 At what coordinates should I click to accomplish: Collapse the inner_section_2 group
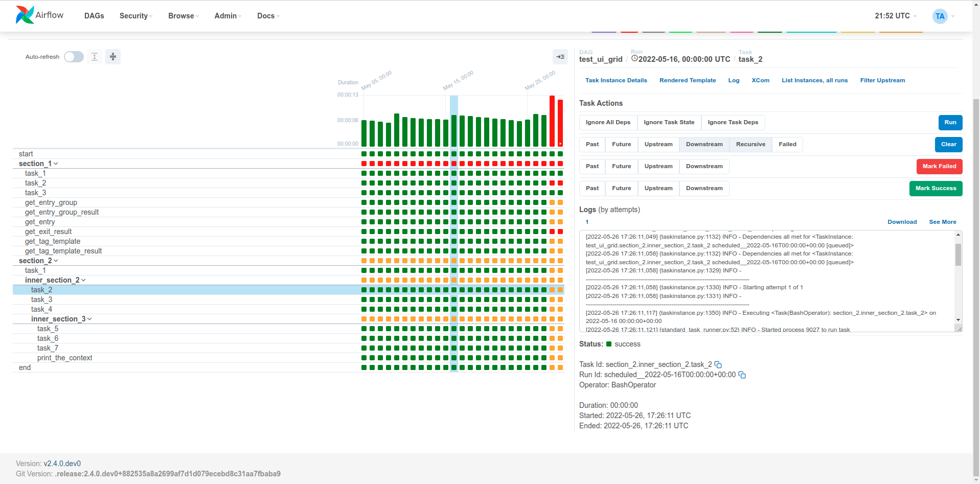(x=55, y=280)
